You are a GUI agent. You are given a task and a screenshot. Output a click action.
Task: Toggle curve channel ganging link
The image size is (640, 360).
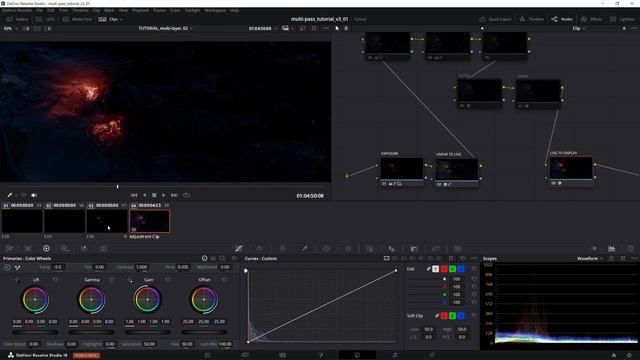428,269
